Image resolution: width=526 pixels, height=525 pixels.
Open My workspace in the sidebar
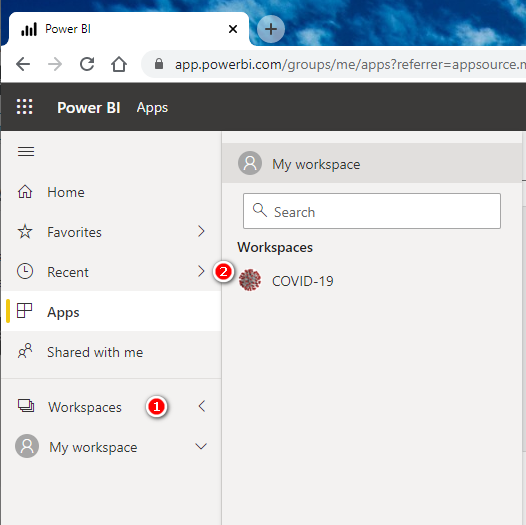[111, 447]
